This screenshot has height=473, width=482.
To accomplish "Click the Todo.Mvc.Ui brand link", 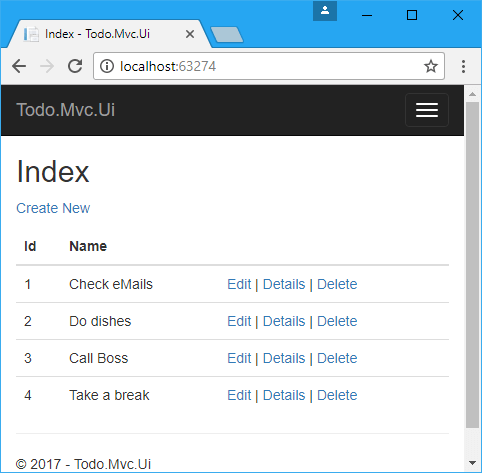I will [66, 110].
